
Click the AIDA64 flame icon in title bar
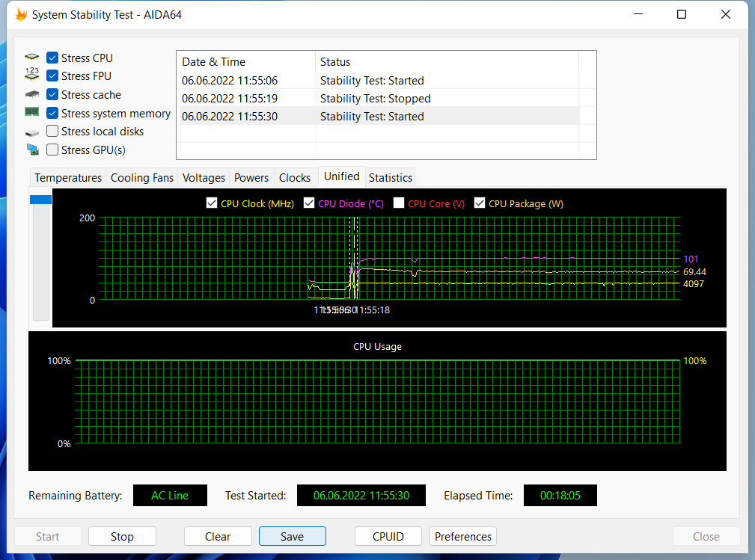[21, 14]
